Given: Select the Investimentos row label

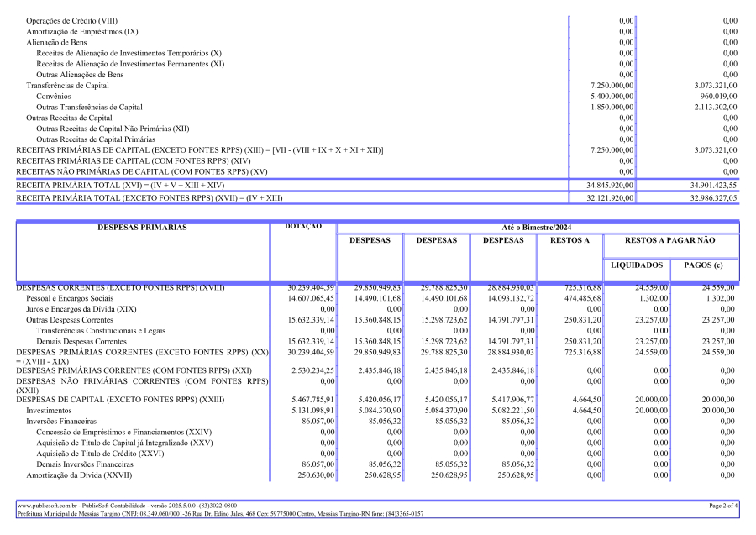Looking at the screenshot, I should 49,411.
